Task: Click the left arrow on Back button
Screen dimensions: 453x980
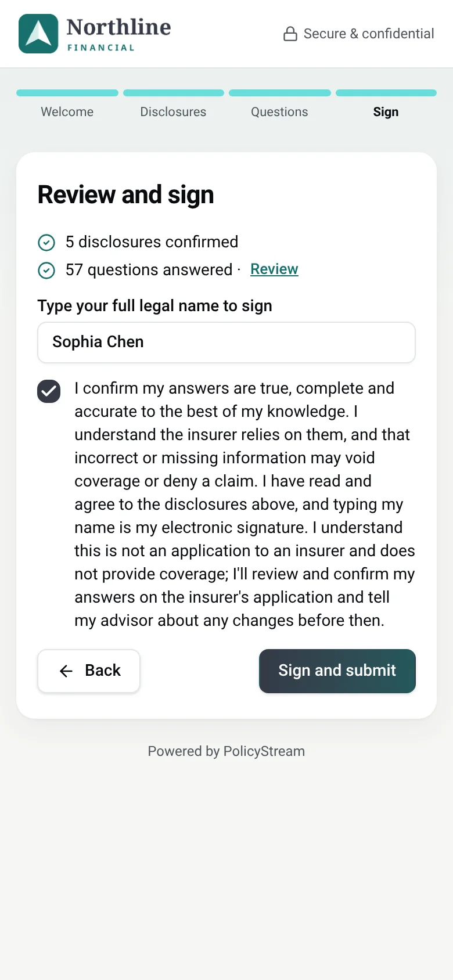Action: pyautogui.click(x=66, y=671)
